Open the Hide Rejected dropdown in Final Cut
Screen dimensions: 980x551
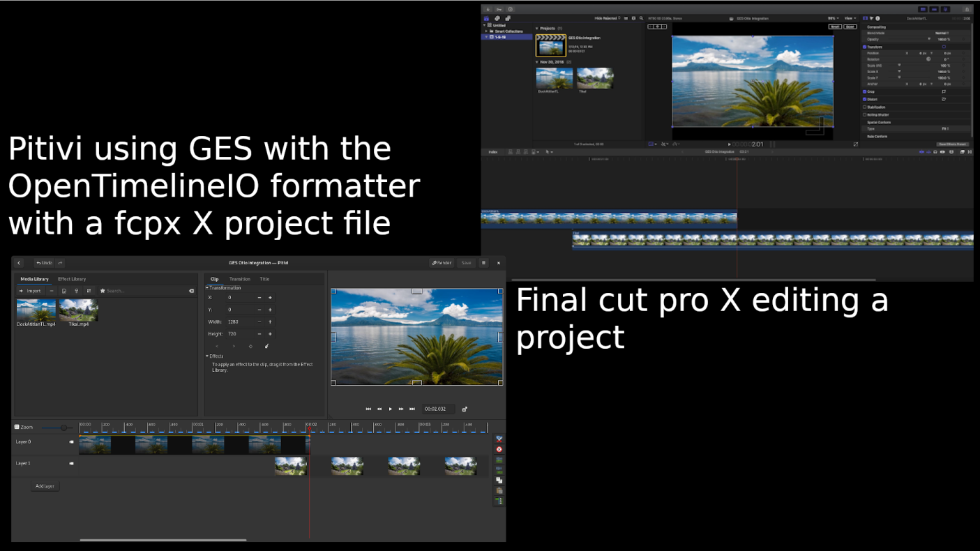(x=606, y=18)
